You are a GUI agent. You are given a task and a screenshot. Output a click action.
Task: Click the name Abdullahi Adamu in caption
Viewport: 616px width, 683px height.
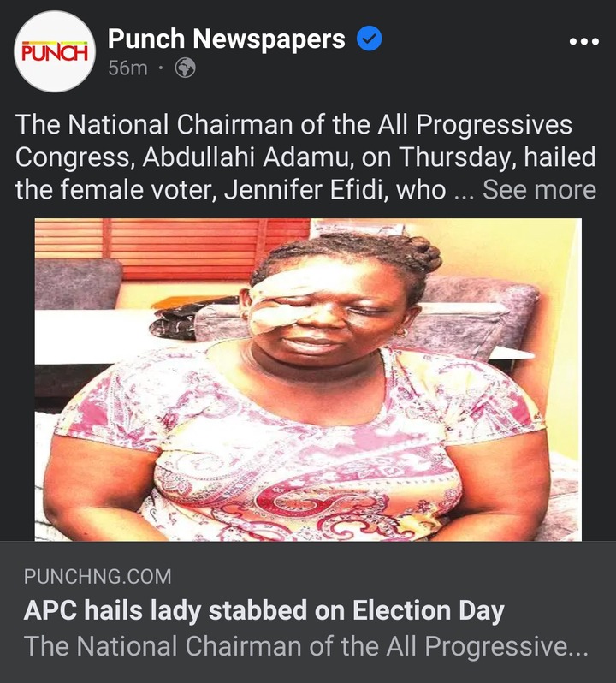pos(246,157)
